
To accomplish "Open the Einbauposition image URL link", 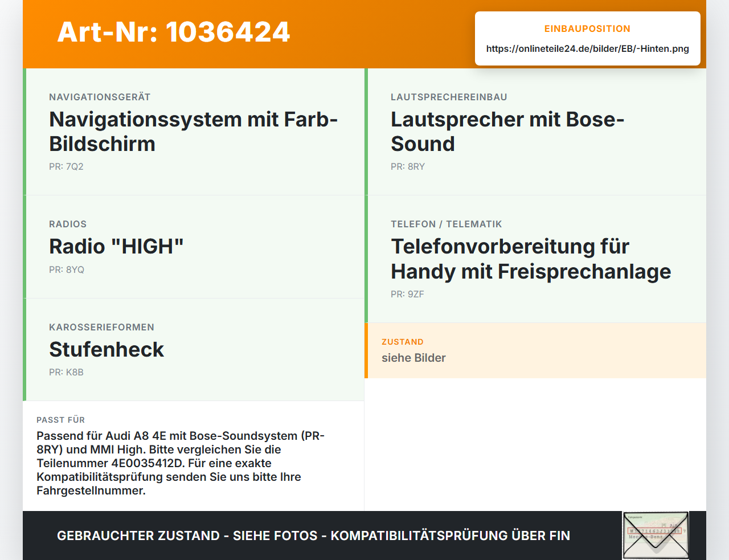I will pyautogui.click(x=588, y=49).
